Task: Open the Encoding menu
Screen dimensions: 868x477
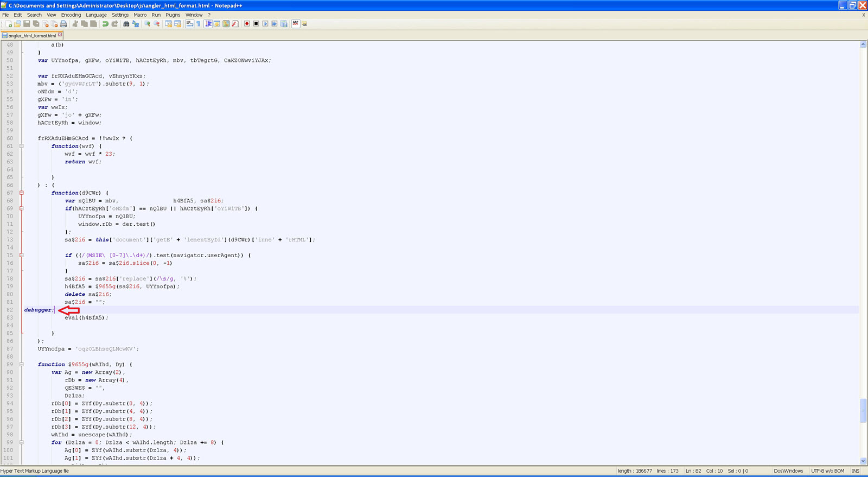Action: 71,15
